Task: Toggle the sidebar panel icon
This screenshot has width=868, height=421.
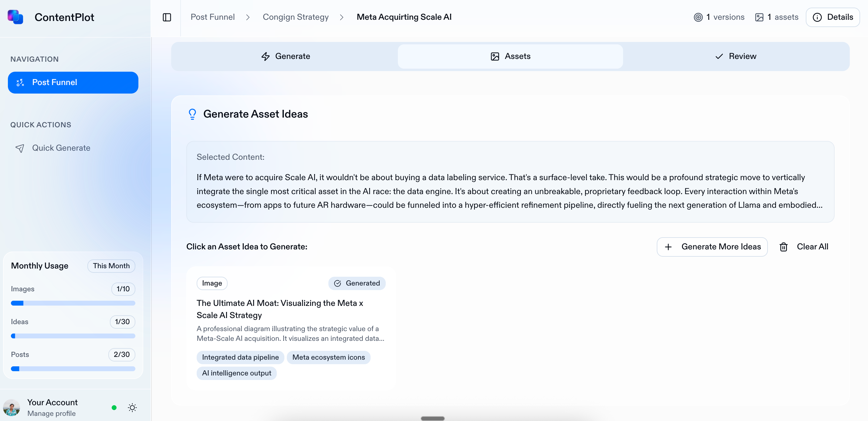Action: [x=167, y=17]
